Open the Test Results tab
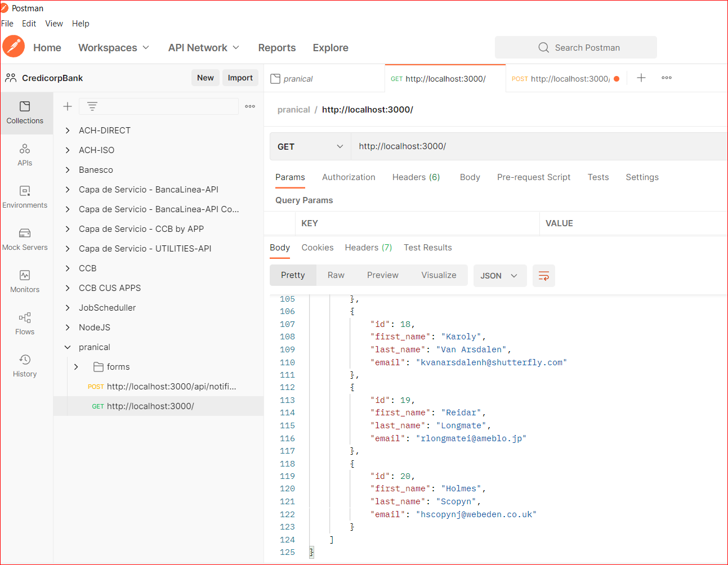The image size is (728, 565). (428, 248)
